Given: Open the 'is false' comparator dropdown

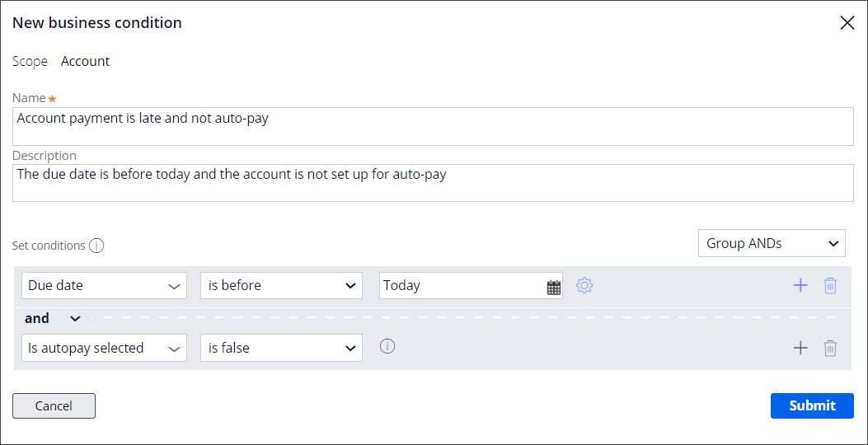Looking at the screenshot, I should tap(281, 349).
